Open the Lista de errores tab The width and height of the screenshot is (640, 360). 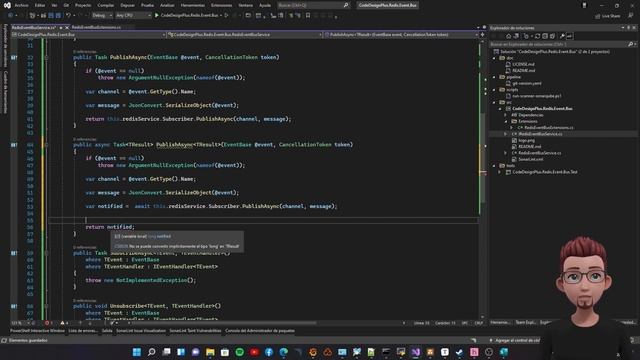(x=83, y=331)
